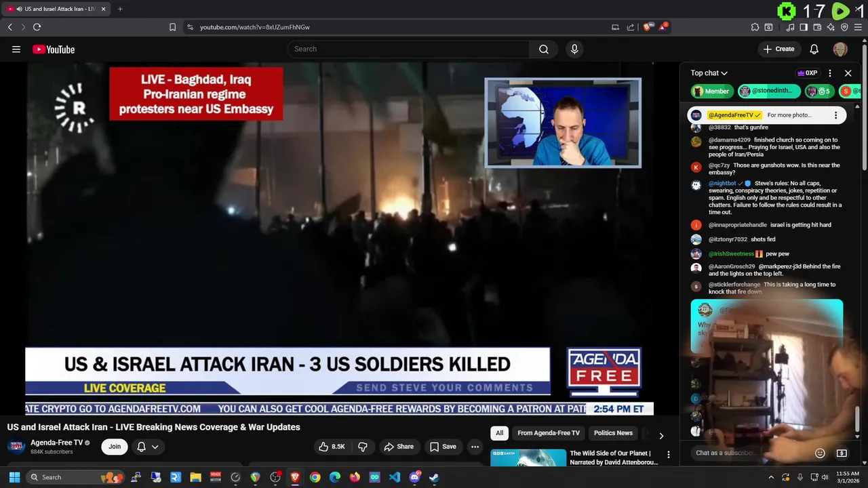Open live chat options three-dot menu

coord(829,73)
